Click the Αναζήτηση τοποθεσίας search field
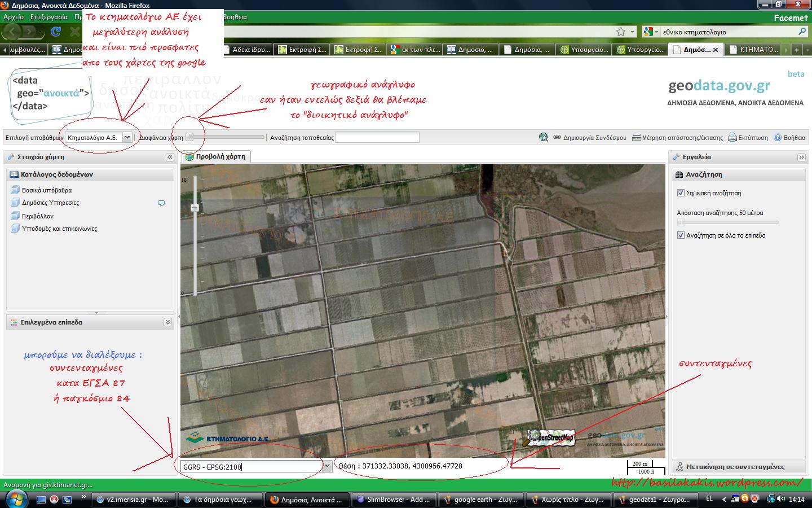Viewport: 812px width, 508px height. (377, 138)
